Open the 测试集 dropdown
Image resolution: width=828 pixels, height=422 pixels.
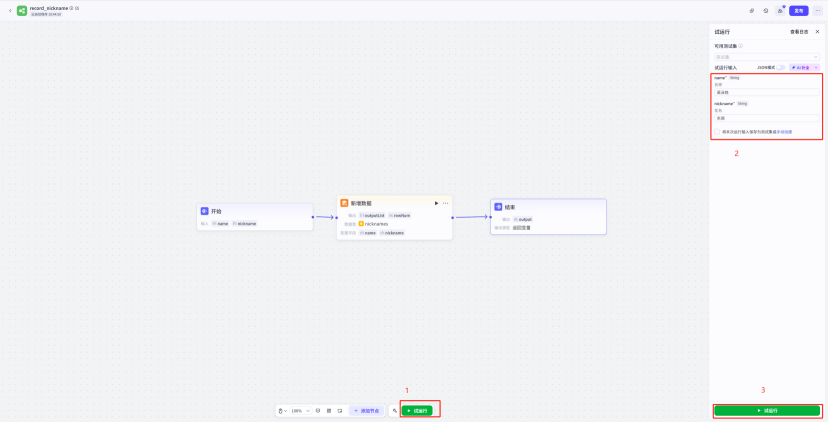767,57
